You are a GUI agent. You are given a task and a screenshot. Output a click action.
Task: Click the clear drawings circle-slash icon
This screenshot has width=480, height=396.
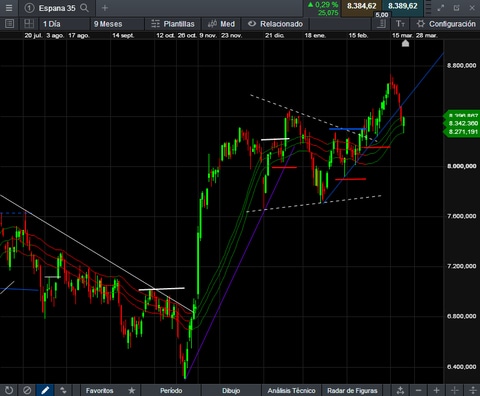click(x=27, y=390)
